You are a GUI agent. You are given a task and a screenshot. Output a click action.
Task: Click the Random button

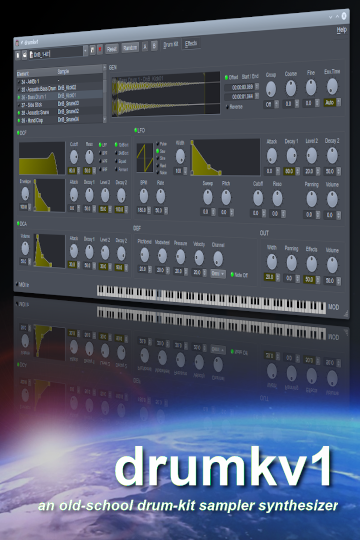click(130, 48)
